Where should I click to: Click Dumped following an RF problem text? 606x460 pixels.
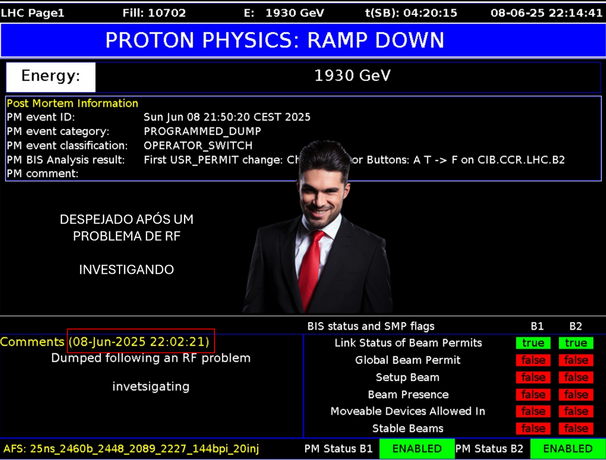[151, 358]
